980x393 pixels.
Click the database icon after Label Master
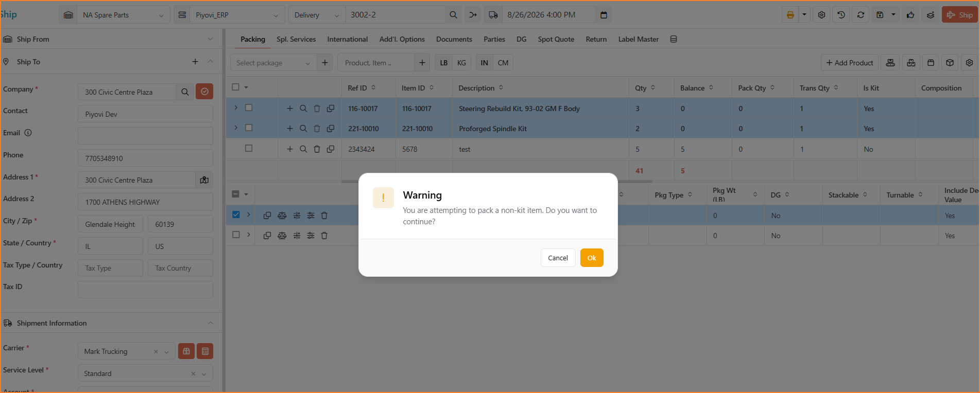click(x=674, y=39)
